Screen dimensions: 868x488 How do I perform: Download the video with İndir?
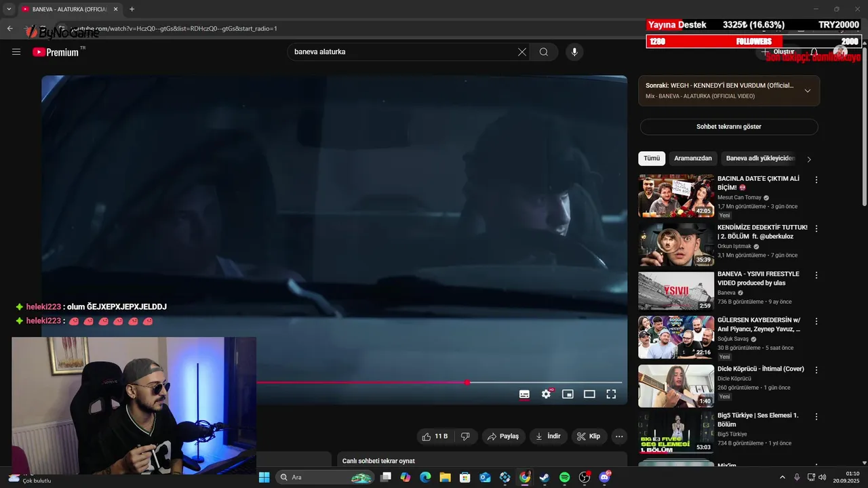549,436
